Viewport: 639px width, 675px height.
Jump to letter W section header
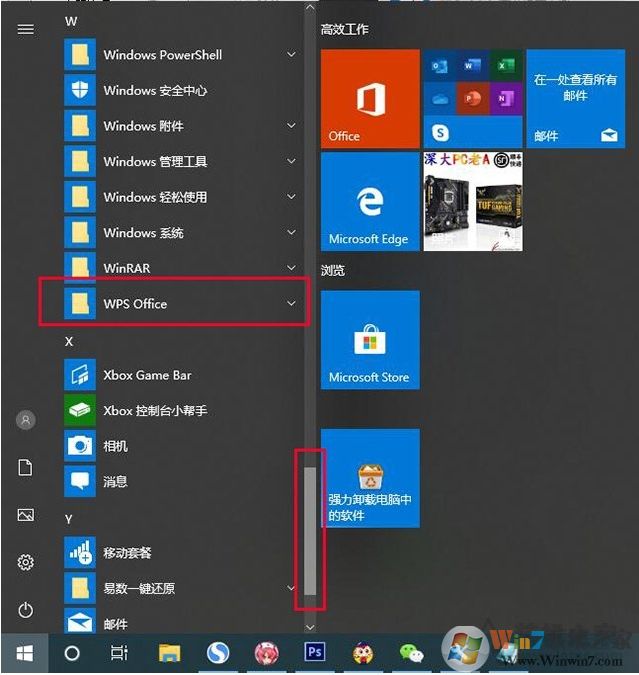[71, 21]
